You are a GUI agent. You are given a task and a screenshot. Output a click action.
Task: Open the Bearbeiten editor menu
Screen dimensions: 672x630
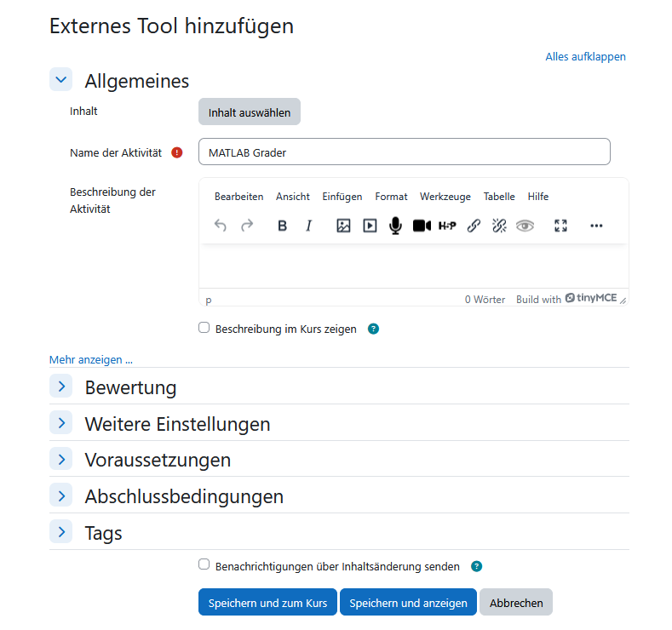tap(238, 197)
